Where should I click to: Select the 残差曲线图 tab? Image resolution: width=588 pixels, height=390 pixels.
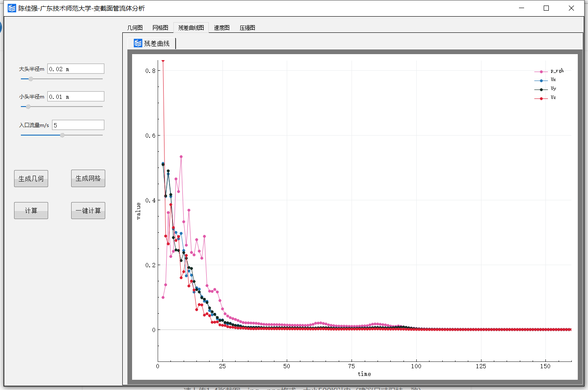(191, 27)
